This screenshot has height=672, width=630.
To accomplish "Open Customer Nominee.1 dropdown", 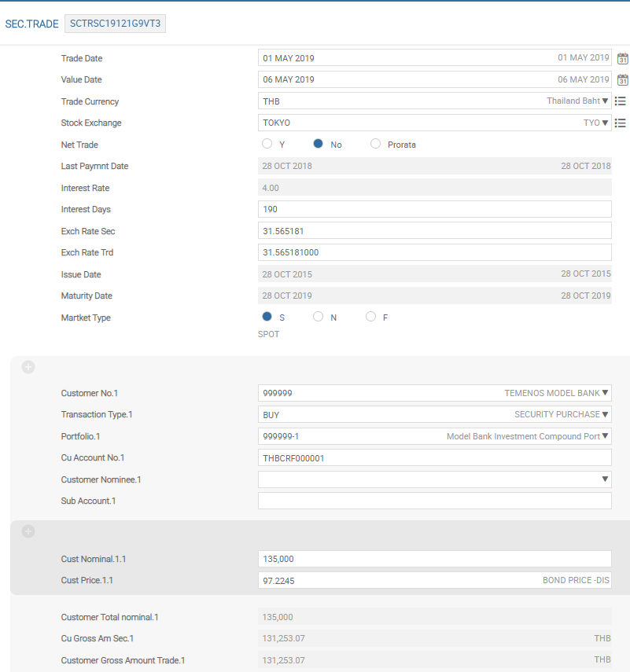I will pos(606,479).
